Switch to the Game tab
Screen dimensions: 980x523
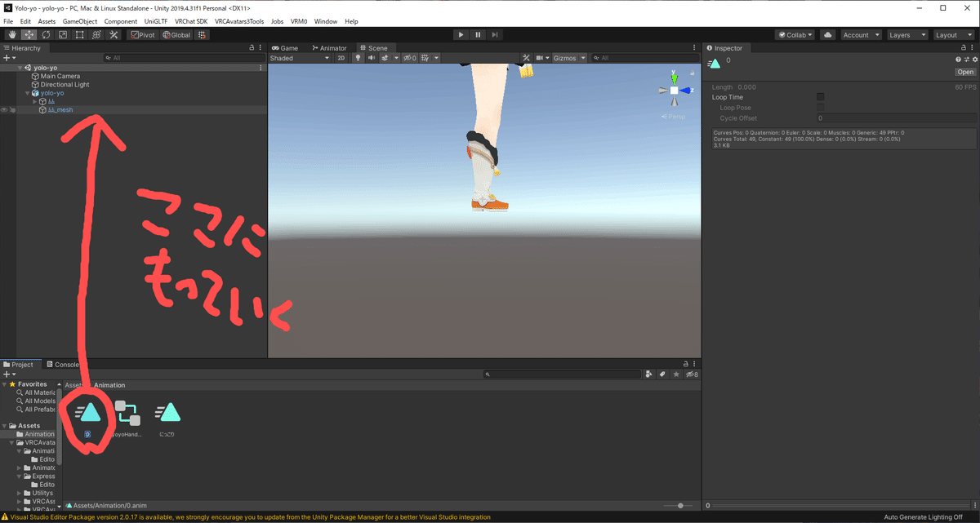(x=286, y=48)
